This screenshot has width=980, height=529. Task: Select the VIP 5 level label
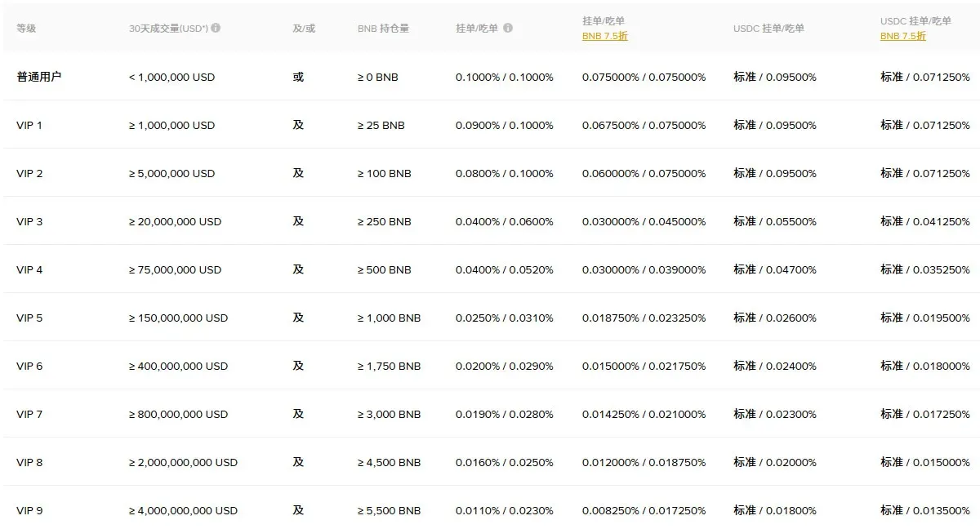click(29, 318)
